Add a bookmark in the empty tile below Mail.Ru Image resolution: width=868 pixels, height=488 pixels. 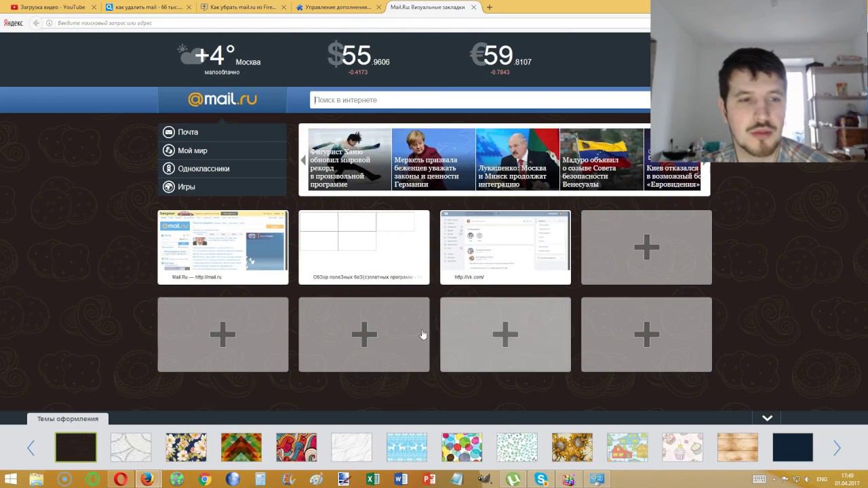click(223, 335)
